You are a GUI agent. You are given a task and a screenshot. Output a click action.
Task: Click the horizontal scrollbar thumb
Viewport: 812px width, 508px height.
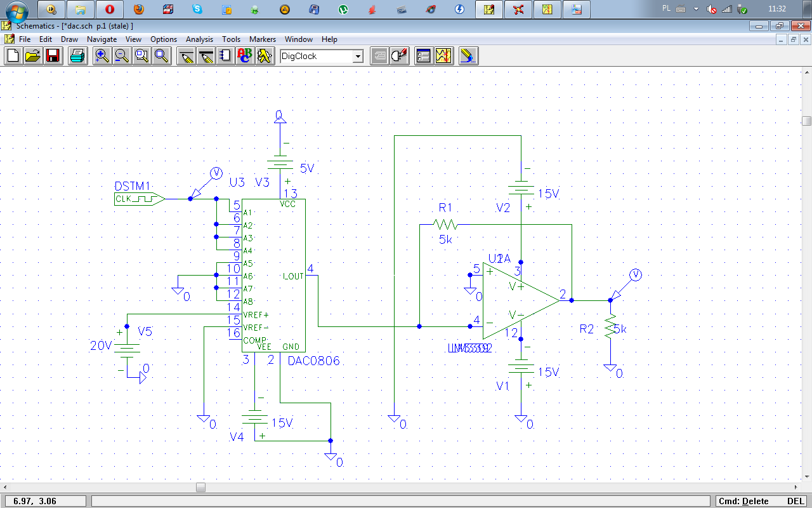coord(200,488)
